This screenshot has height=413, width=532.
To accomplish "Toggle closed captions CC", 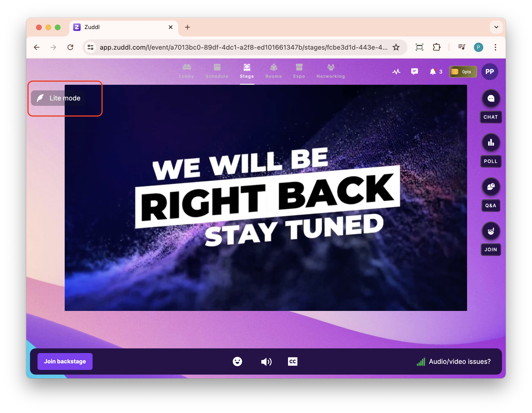I will [x=292, y=361].
